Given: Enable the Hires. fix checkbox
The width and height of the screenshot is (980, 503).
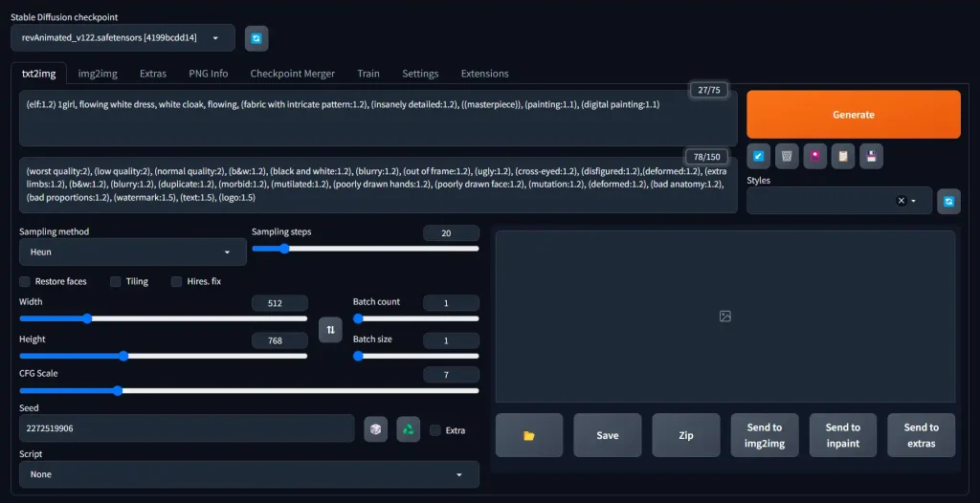Looking at the screenshot, I should pos(177,281).
